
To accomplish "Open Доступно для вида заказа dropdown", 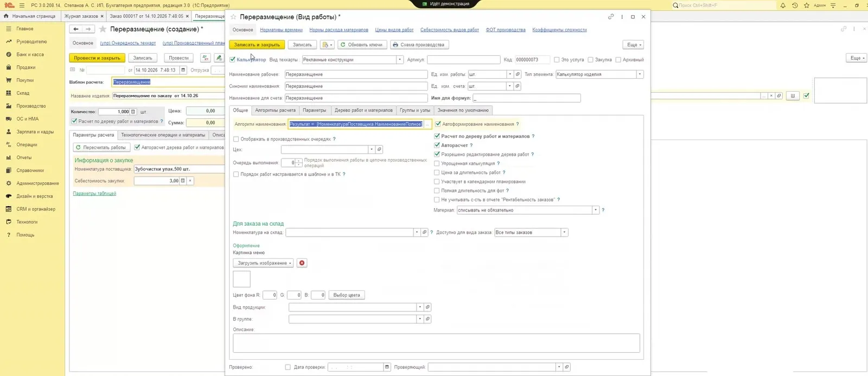I will [x=564, y=232].
